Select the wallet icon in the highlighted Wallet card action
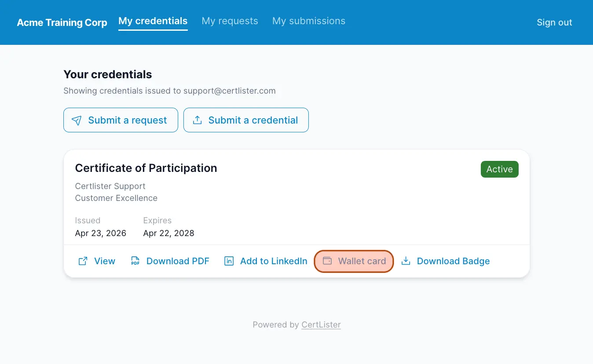The image size is (593, 364). pos(327,261)
